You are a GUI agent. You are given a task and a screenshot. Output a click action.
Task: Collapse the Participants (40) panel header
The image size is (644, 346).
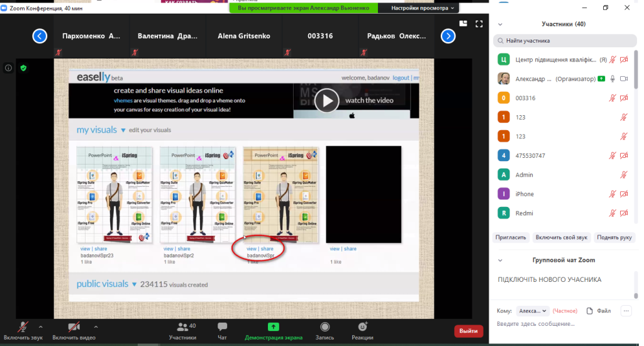(x=500, y=24)
